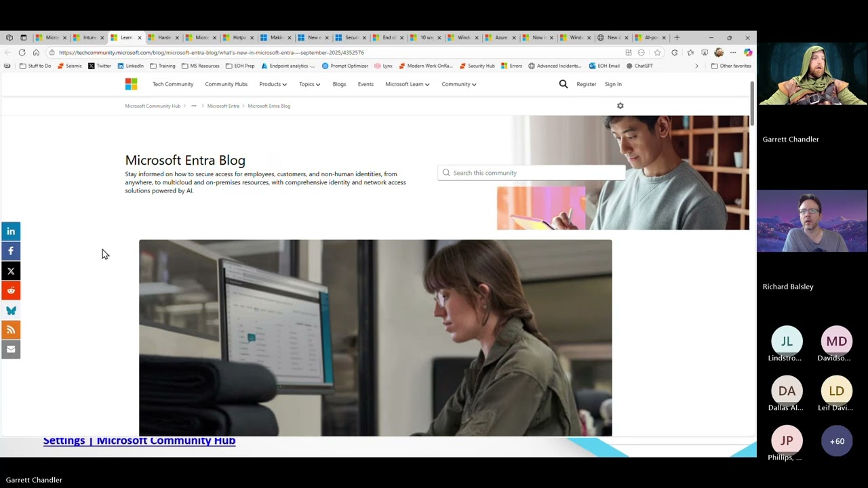
Task: View site information lock icon
Action: [x=52, y=52]
